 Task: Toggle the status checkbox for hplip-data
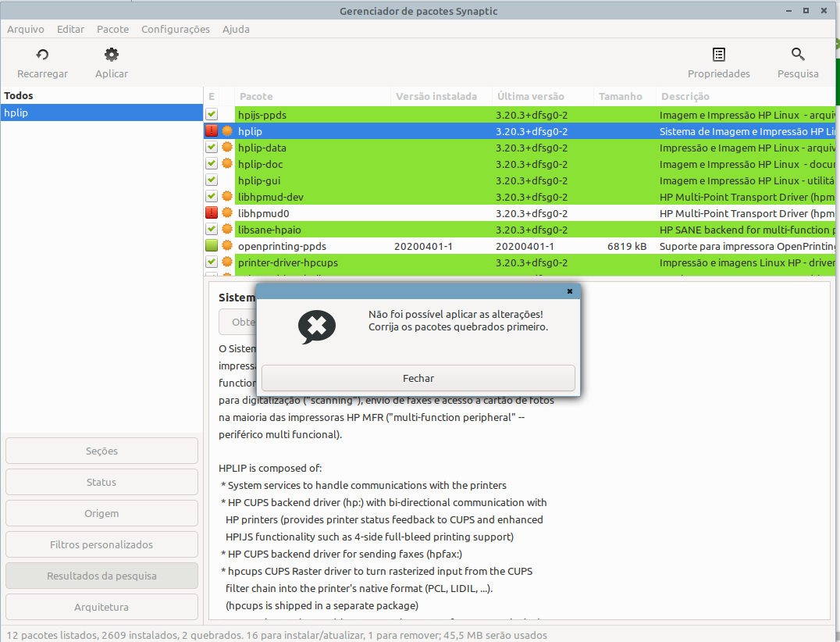coord(212,148)
